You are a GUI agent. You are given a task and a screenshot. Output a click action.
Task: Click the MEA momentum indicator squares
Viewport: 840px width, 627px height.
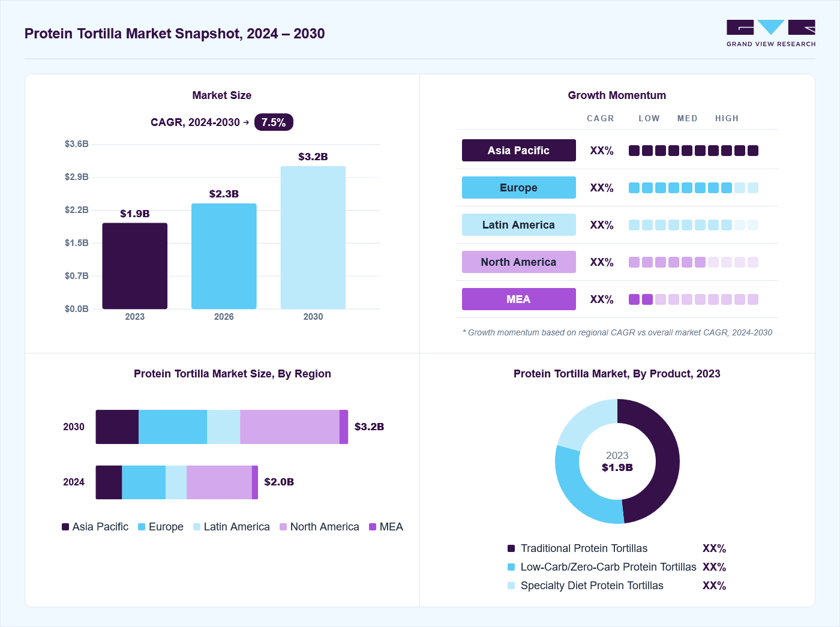(x=694, y=299)
